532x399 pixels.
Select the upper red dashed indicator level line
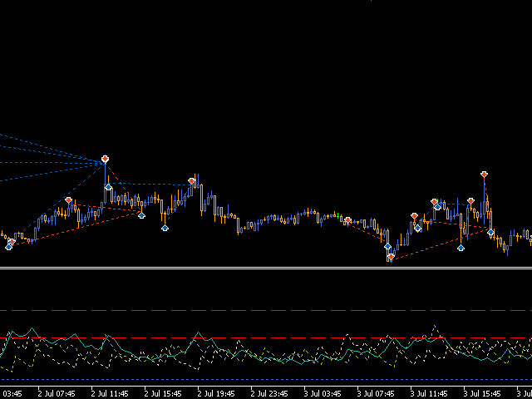pyautogui.click(x=266, y=310)
